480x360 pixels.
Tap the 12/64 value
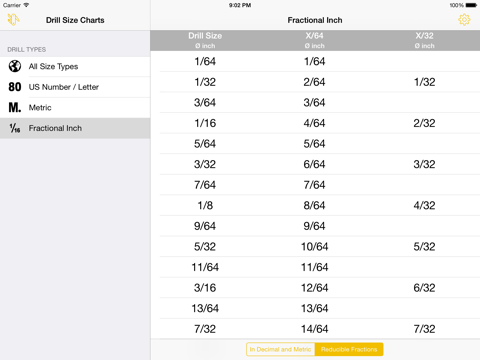pyautogui.click(x=314, y=288)
